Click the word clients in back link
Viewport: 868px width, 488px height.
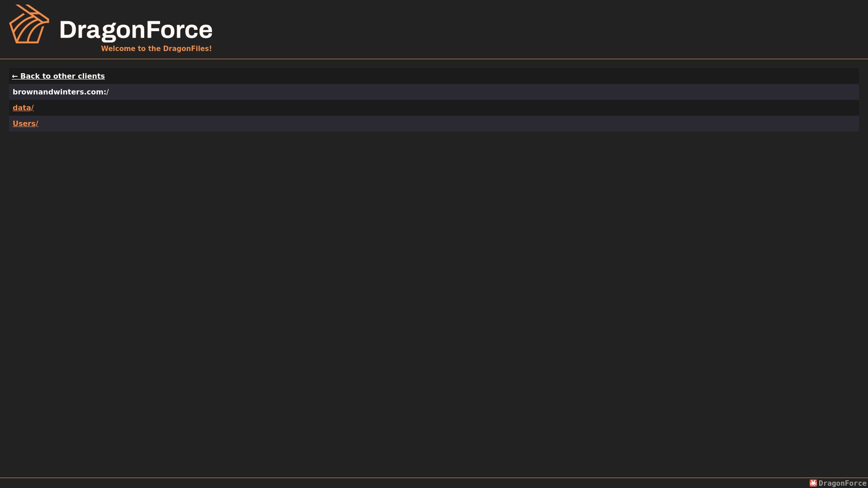pos(91,76)
